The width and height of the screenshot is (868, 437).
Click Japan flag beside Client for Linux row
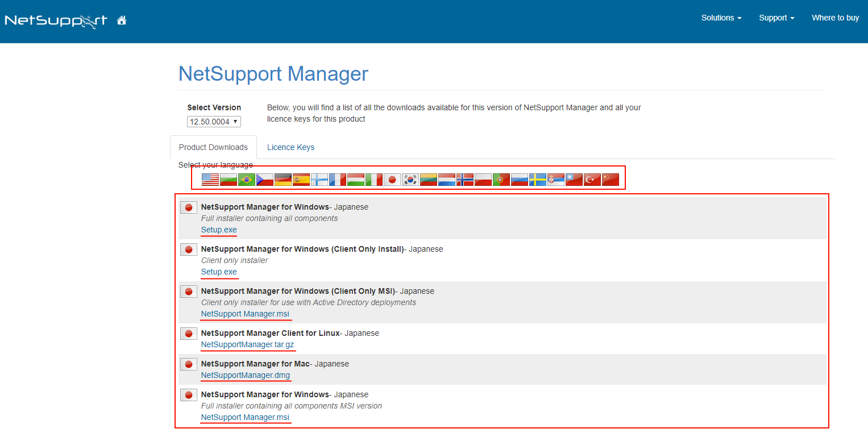pyautogui.click(x=189, y=334)
